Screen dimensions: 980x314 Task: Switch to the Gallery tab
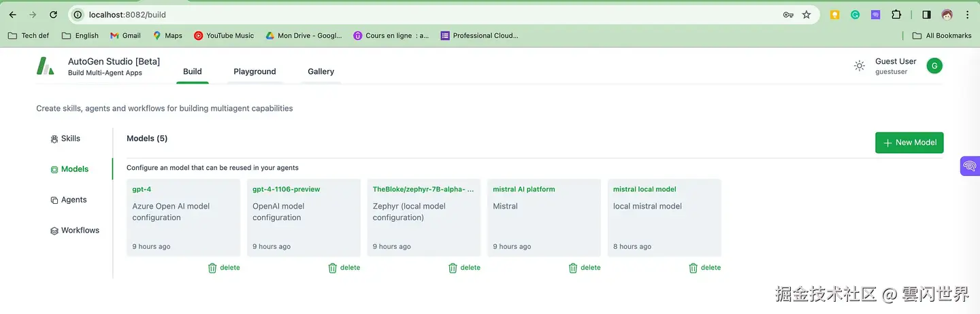[x=321, y=71]
